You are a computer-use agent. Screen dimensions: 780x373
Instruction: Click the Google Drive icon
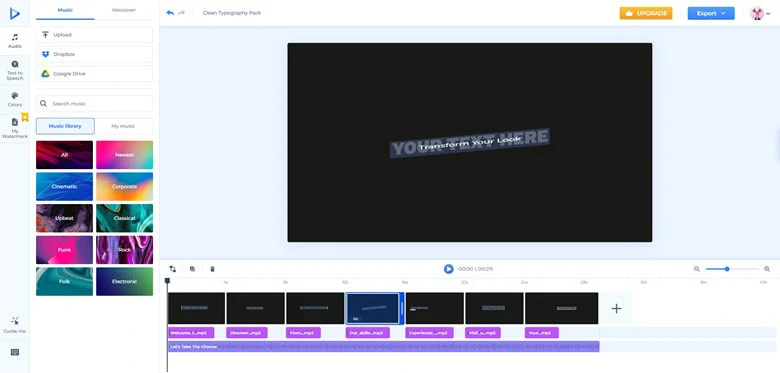45,74
